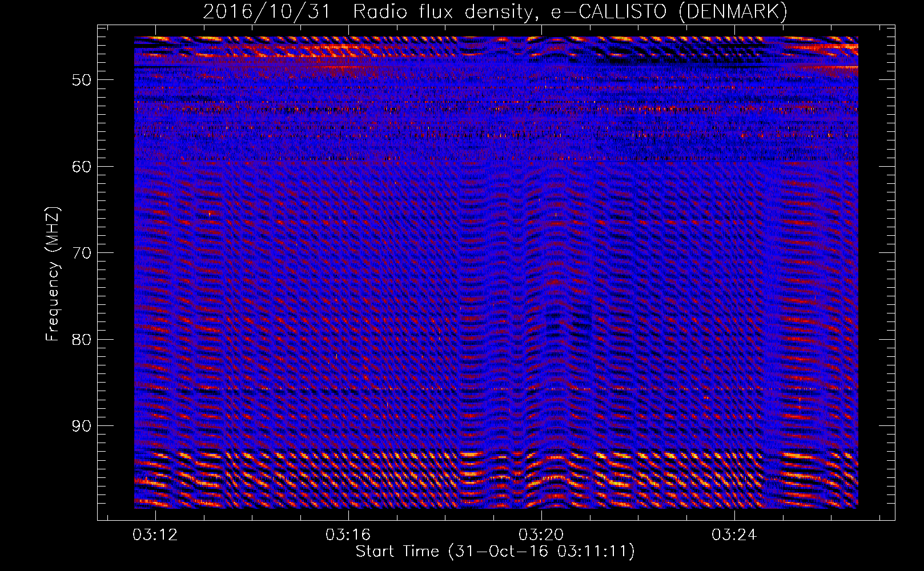Screen dimensions: 924x571
Task: Click the 50 frequency tick label
Action: [x=82, y=79]
